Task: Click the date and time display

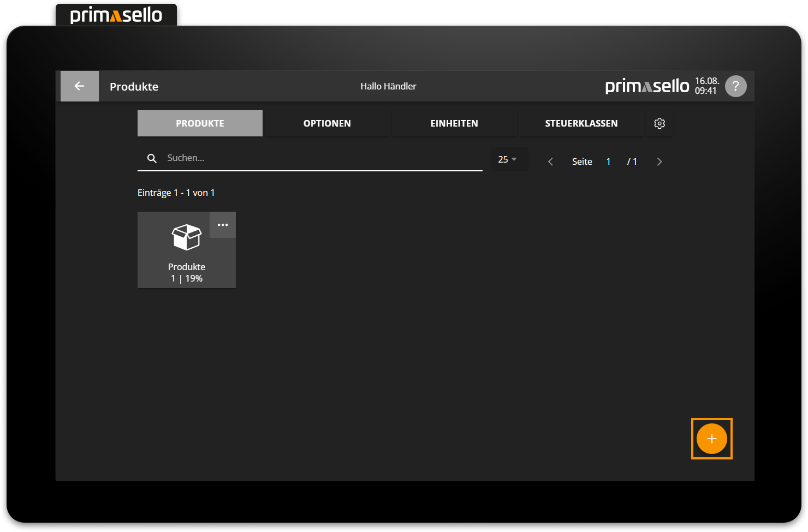Action: point(706,86)
